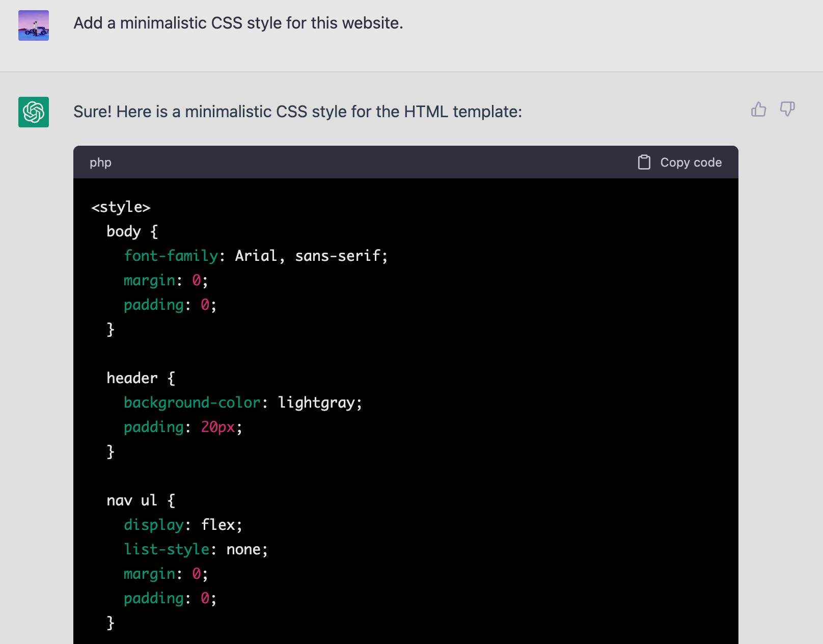823x644 pixels.
Task: Click the clipboard icon in code header
Action: [644, 163]
